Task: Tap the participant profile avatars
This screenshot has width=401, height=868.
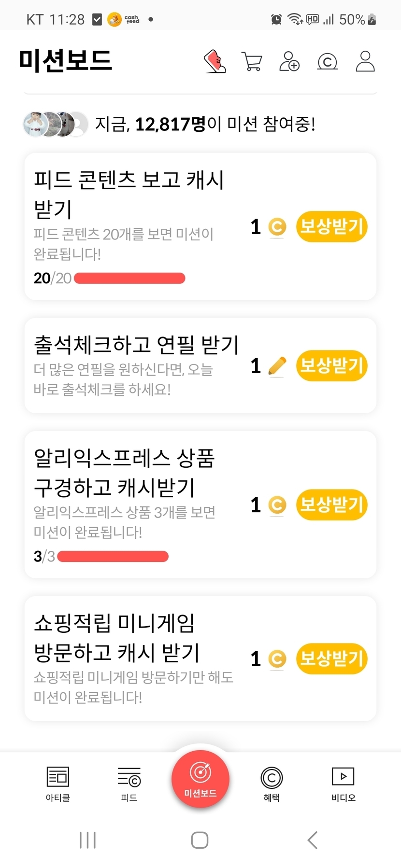Action: click(56, 125)
